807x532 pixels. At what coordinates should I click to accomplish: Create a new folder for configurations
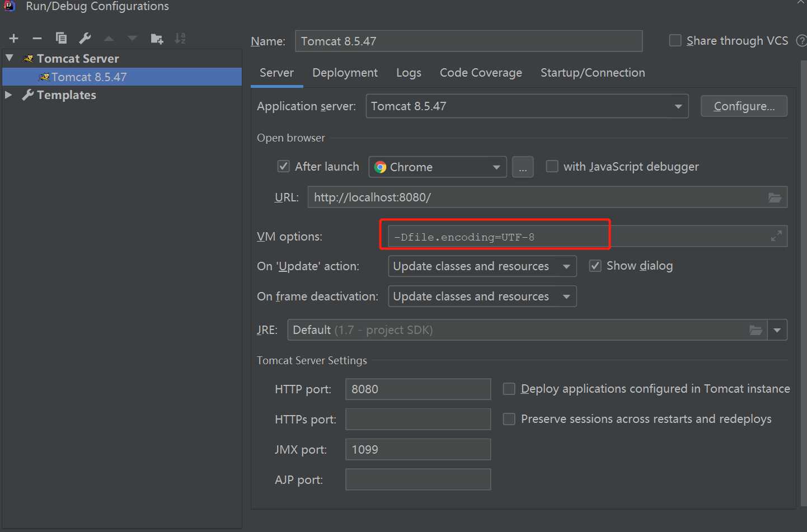click(x=157, y=38)
